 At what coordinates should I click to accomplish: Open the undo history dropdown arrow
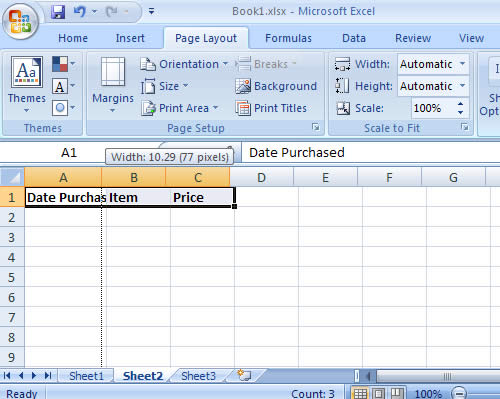coord(94,12)
